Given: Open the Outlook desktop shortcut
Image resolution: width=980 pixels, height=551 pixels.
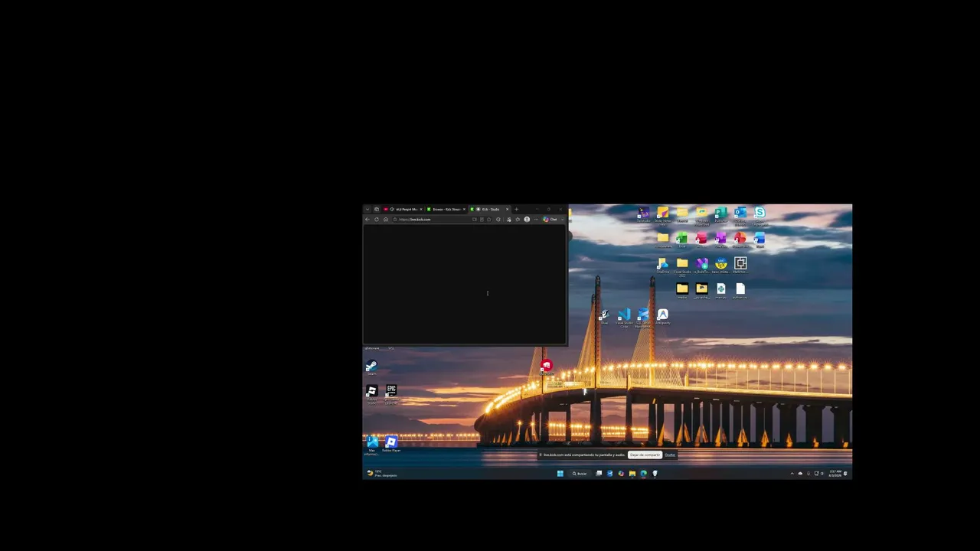Looking at the screenshot, I should 740,215.
